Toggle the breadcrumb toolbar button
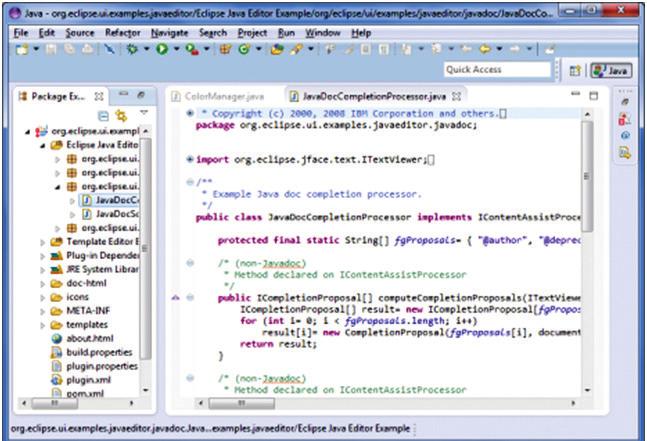This screenshot has height=441, width=647. point(329,50)
